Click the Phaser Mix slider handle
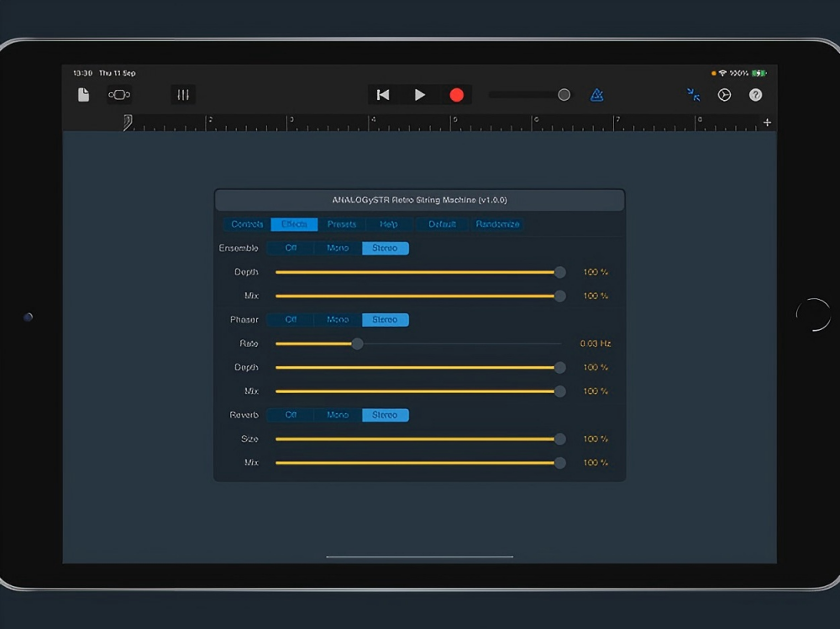 tap(559, 391)
